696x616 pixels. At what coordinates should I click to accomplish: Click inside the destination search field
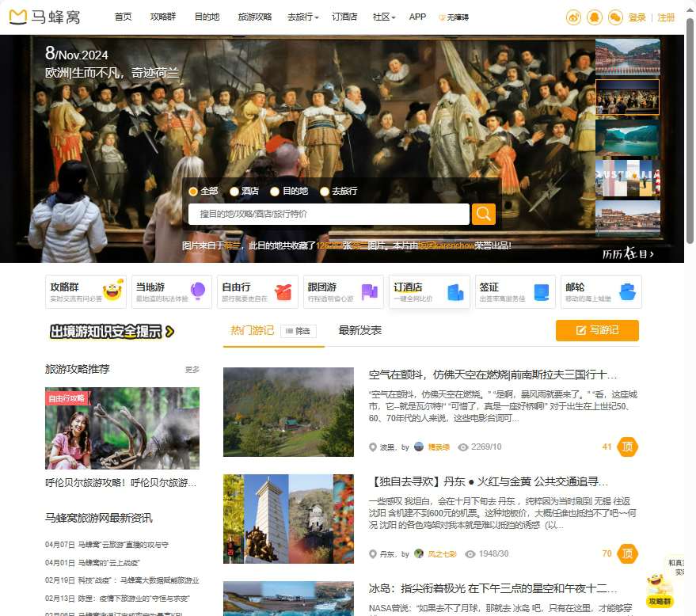click(329, 214)
